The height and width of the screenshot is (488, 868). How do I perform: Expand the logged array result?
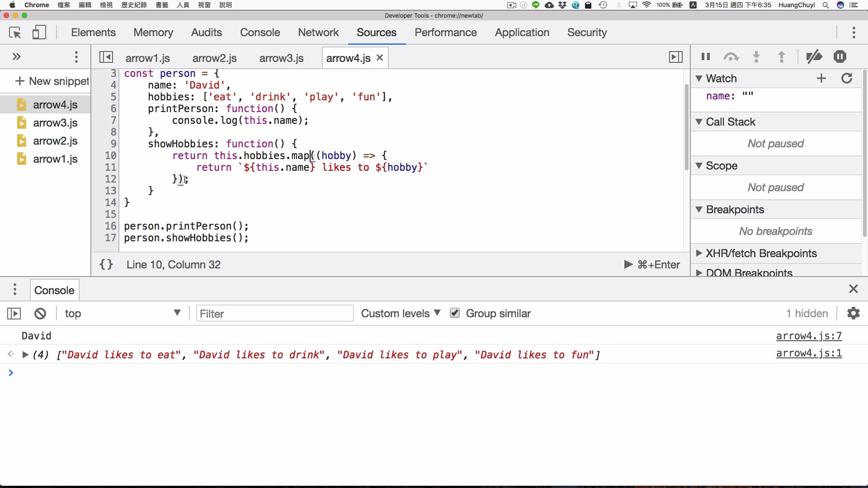[26, 355]
